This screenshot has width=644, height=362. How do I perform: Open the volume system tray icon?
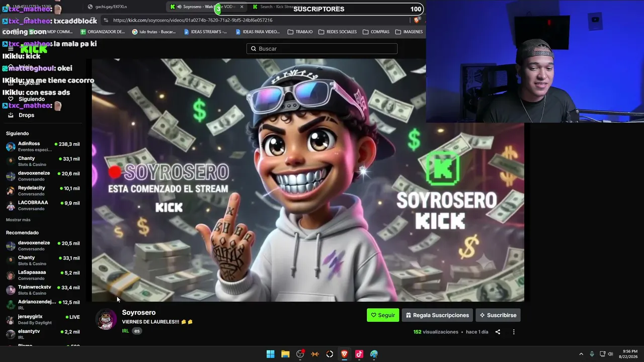click(610, 354)
